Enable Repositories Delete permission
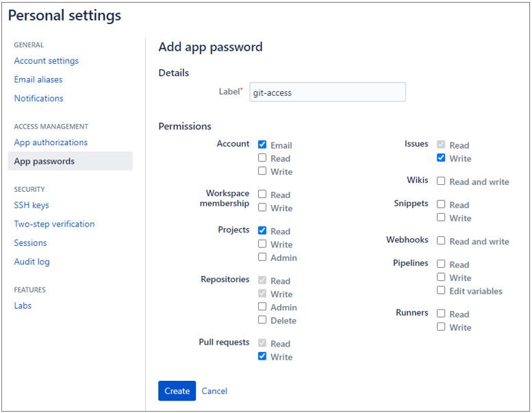Image resolution: width=532 pixels, height=413 pixels. pos(262,320)
